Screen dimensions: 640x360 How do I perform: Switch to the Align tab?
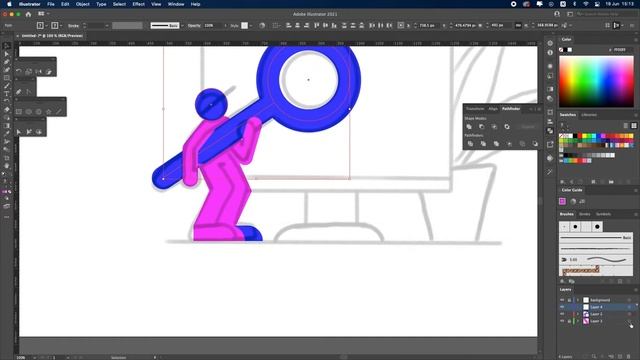(493, 109)
